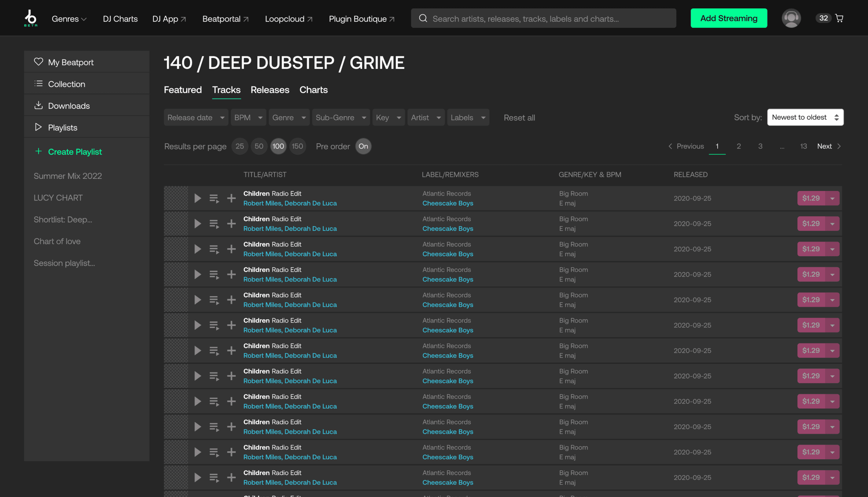Open the Loopcloud external link
This screenshot has height=497, width=868.
[288, 19]
